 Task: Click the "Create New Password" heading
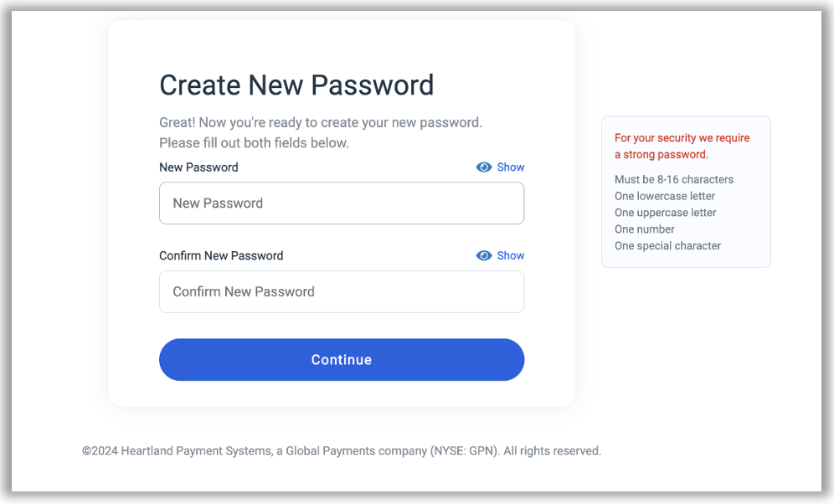click(x=296, y=85)
